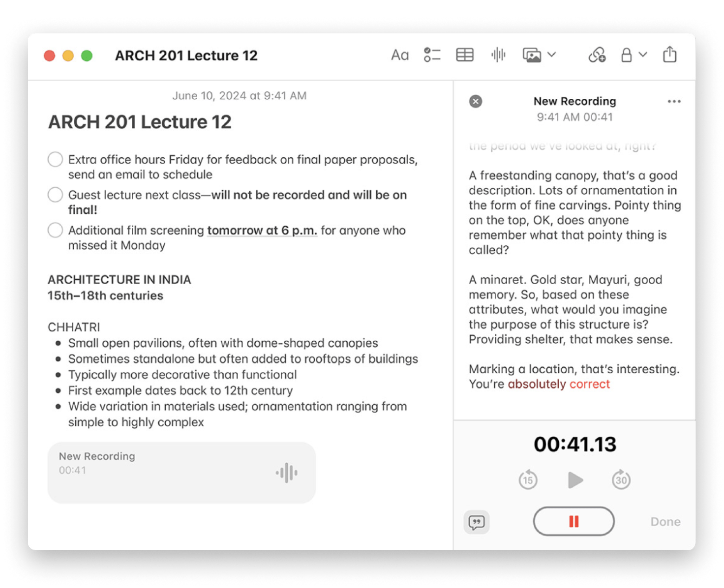
Task: Click the media photo icon in toolbar
Action: tap(532, 55)
